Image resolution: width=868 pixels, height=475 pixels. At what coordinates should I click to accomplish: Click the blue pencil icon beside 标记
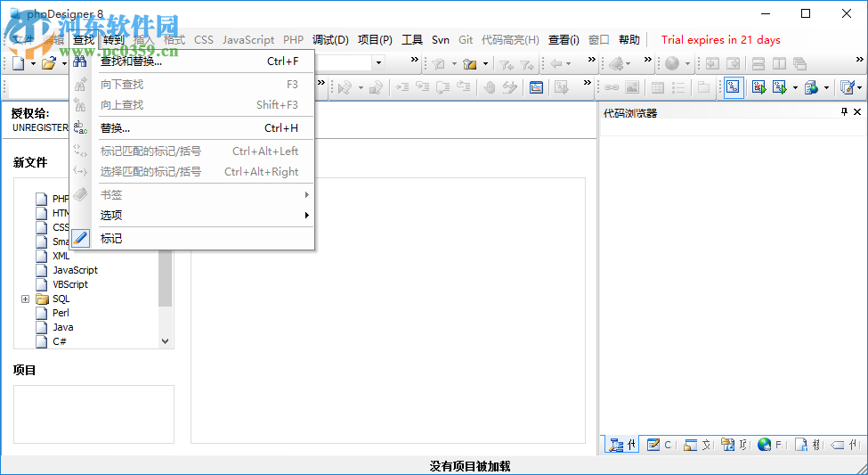tap(80, 238)
